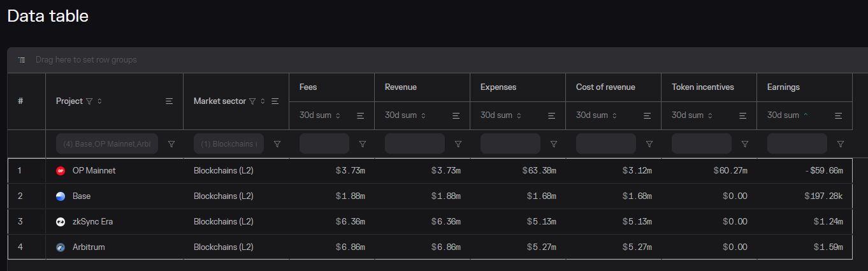This screenshot has height=271, width=868.
Task: Click the Project header filter funnel icon
Action: coord(89,101)
